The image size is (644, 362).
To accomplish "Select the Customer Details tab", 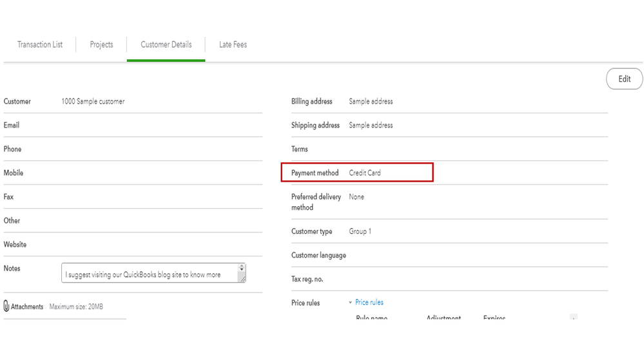I will 166,44.
